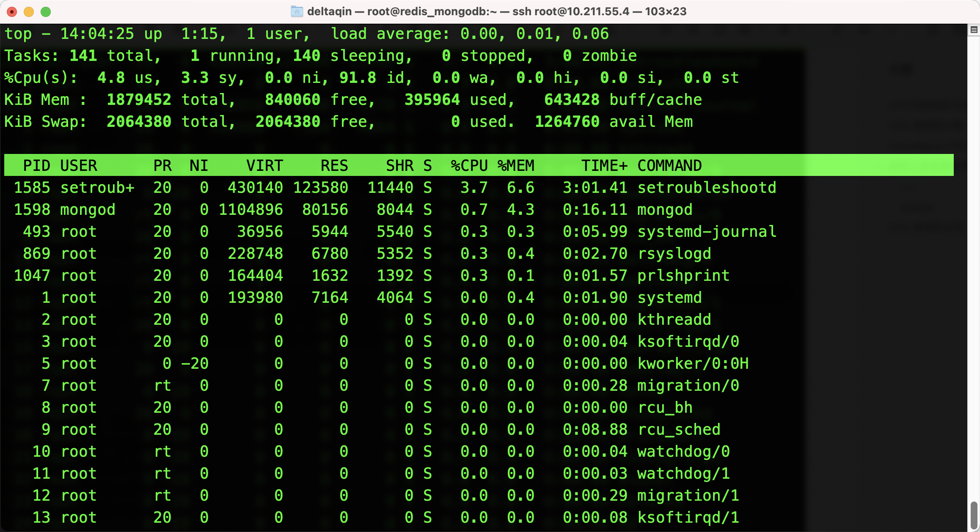Click the %MEM column header
Image resolution: width=980 pixels, height=532 pixels.
516,165
